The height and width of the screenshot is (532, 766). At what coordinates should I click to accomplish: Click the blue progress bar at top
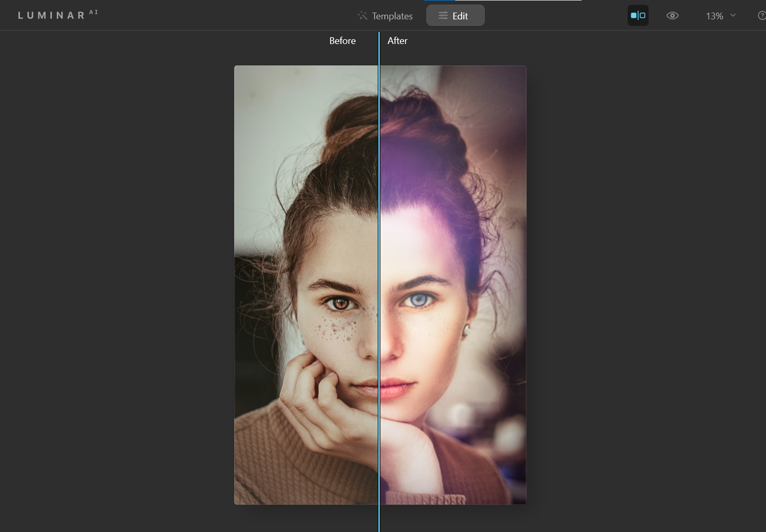(440, 1)
